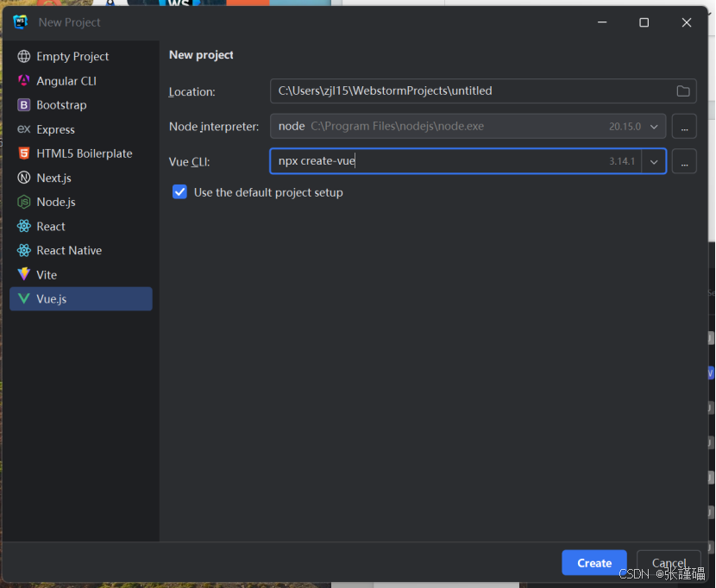
Task: Click the Next.js N icon
Action: coord(24,178)
